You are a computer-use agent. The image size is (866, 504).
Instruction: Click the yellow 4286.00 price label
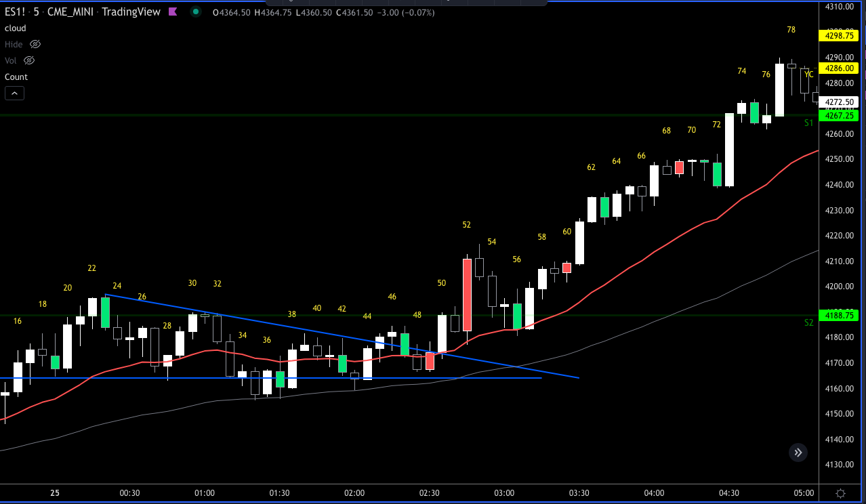[839, 68]
